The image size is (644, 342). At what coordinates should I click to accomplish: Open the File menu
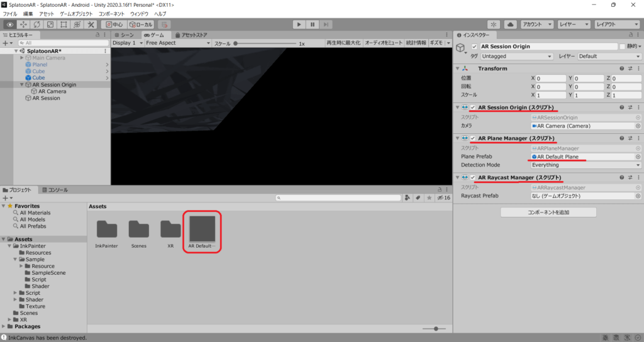coord(10,14)
